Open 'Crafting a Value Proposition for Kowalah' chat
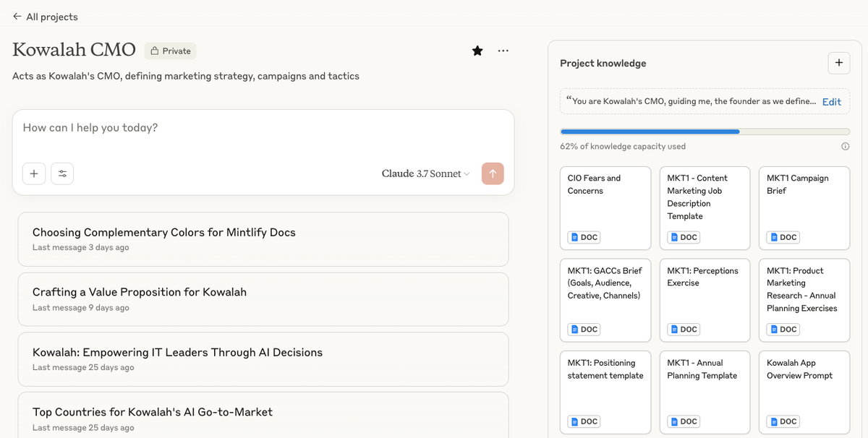This screenshot has width=868, height=438. (263, 299)
